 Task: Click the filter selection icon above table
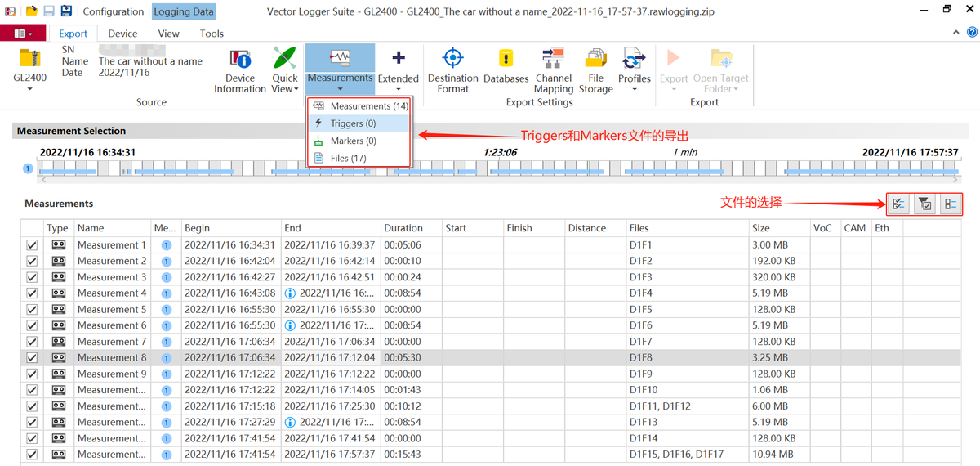click(924, 204)
